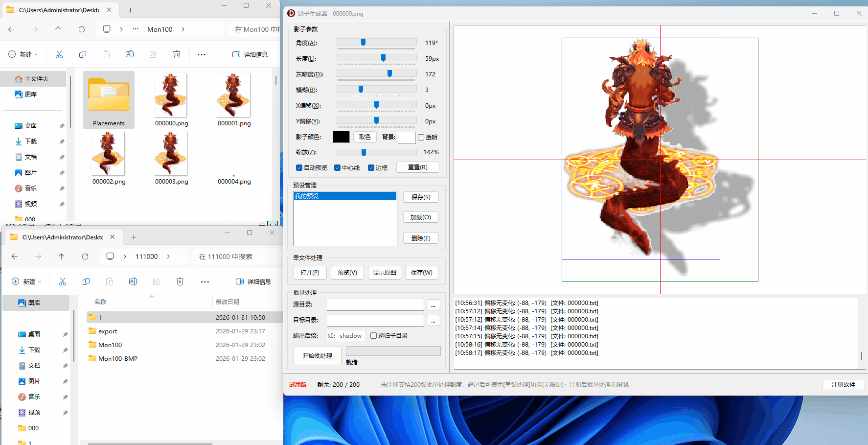Click the copy icon in 111000 window toolbar
Screen dimensions: 868x445
click(x=86, y=281)
